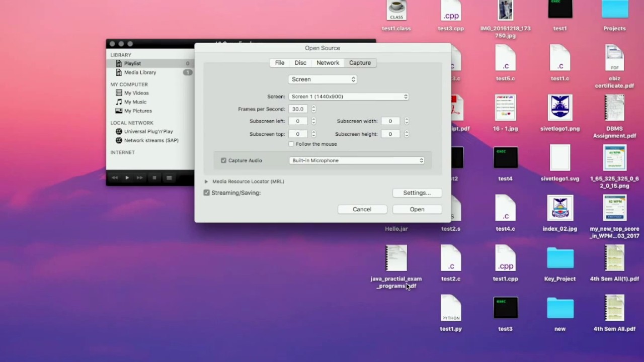Screen dimensions: 644x362
Task: Click the Subscreen top stepper
Action: (313, 134)
